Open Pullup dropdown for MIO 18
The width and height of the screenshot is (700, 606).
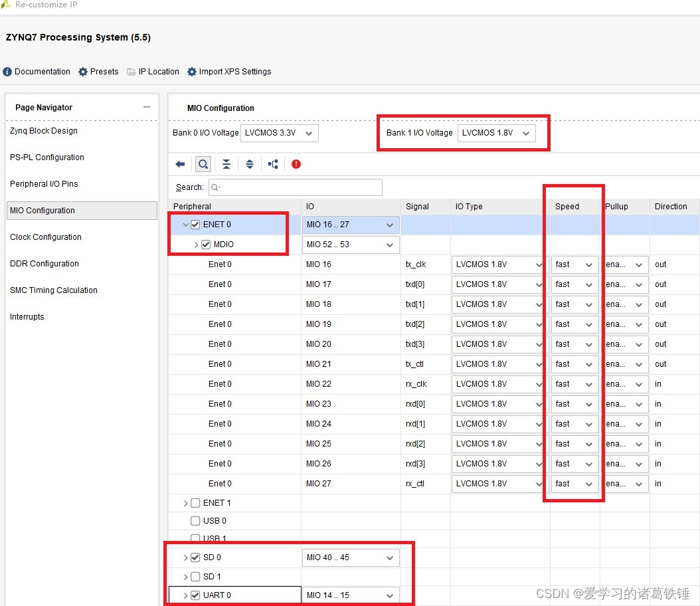[x=626, y=304]
